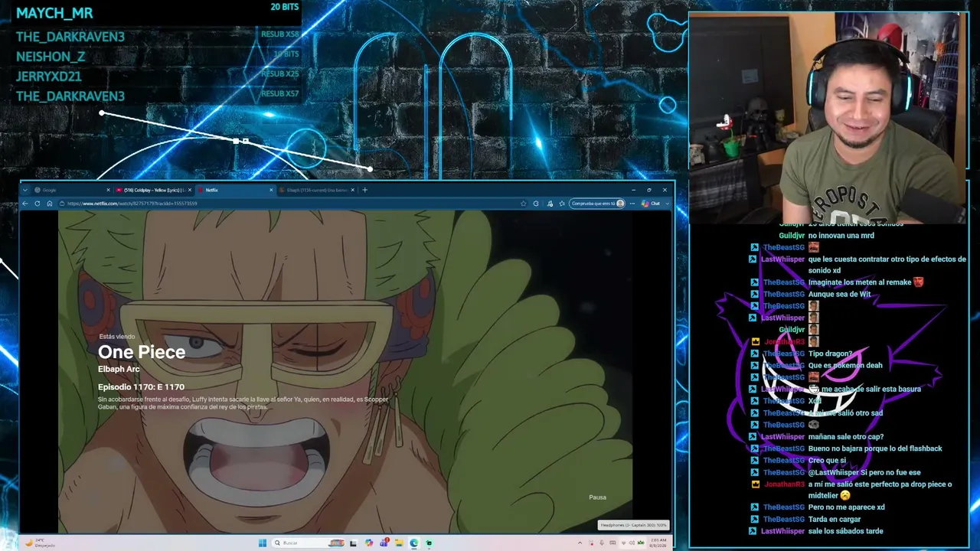This screenshot has height=551, width=980.
Task: Click chat message 'Tipo dragon?'
Action: [x=831, y=354]
